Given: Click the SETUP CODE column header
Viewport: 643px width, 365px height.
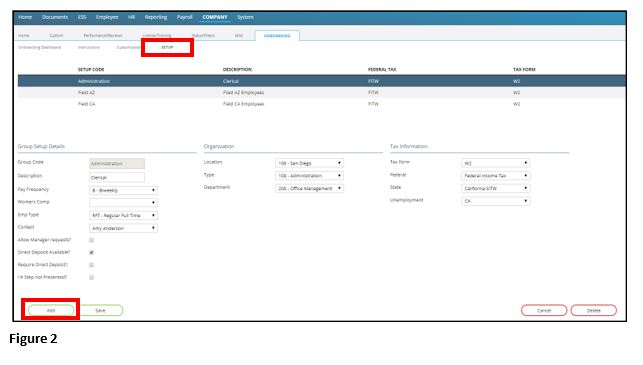Looking at the screenshot, I should coord(91,70).
